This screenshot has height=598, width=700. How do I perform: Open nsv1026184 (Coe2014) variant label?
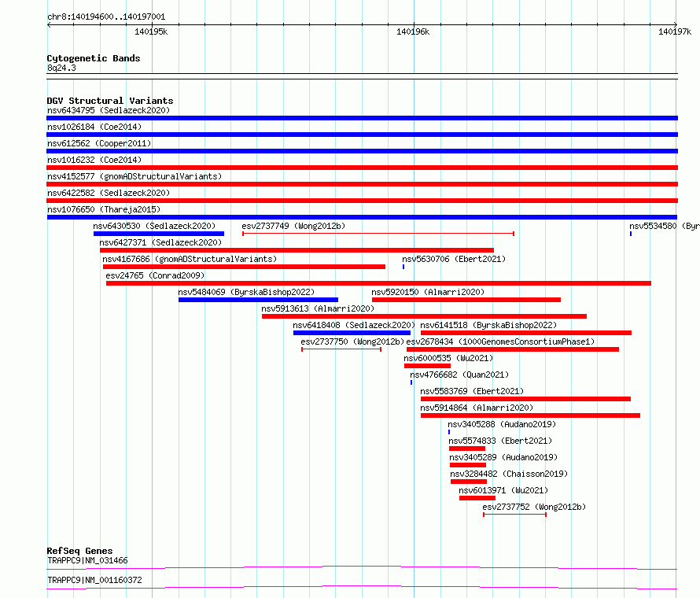[x=94, y=127]
